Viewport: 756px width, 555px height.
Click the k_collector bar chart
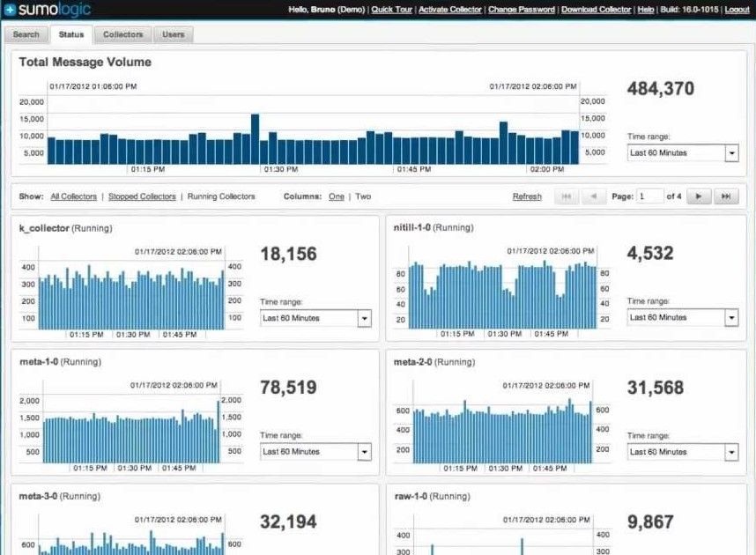(x=131, y=297)
